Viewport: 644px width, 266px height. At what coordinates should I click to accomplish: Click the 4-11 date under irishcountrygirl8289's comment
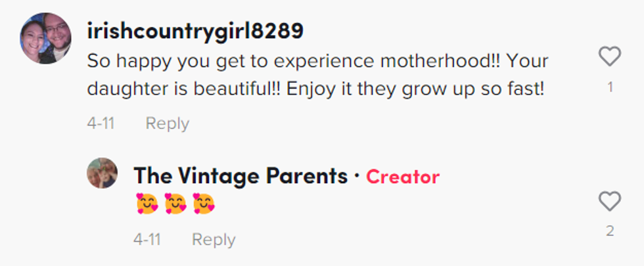point(101,123)
